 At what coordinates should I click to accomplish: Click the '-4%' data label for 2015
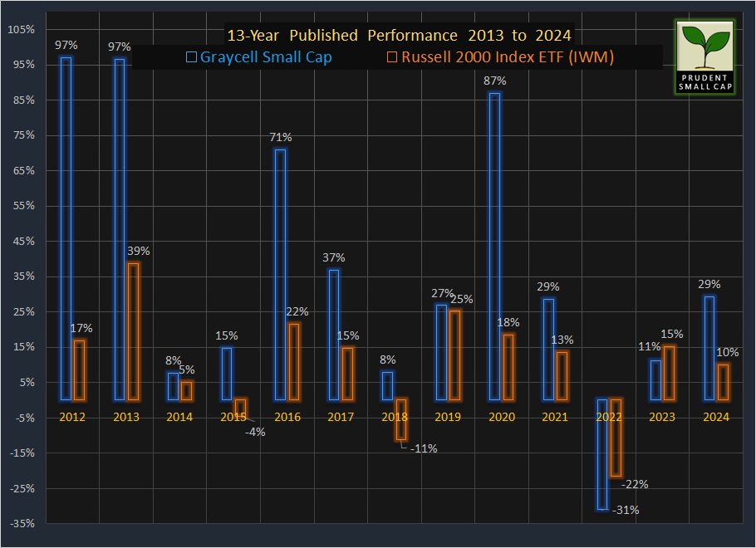(255, 433)
